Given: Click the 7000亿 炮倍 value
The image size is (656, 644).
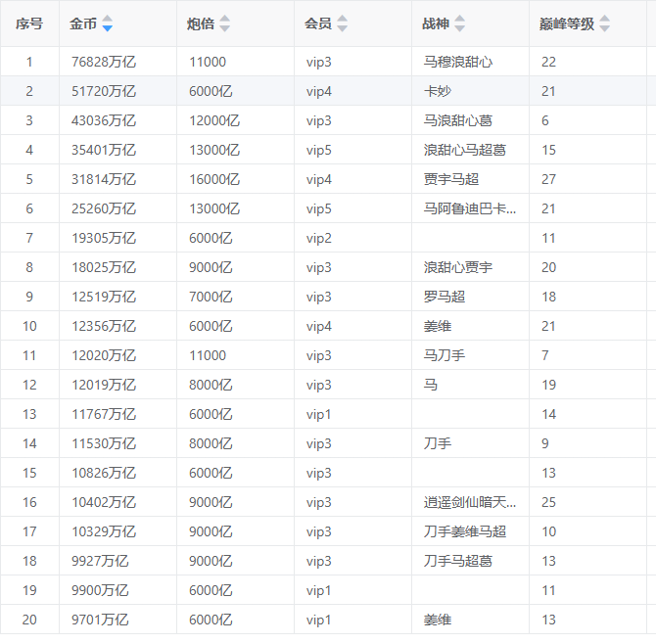Looking at the screenshot, I should point(211,297).
